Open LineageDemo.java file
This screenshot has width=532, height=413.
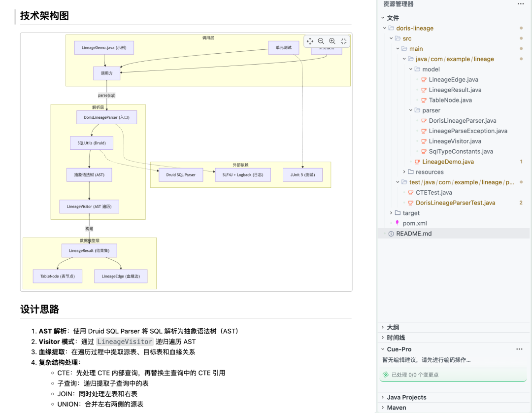click(448, 162)
